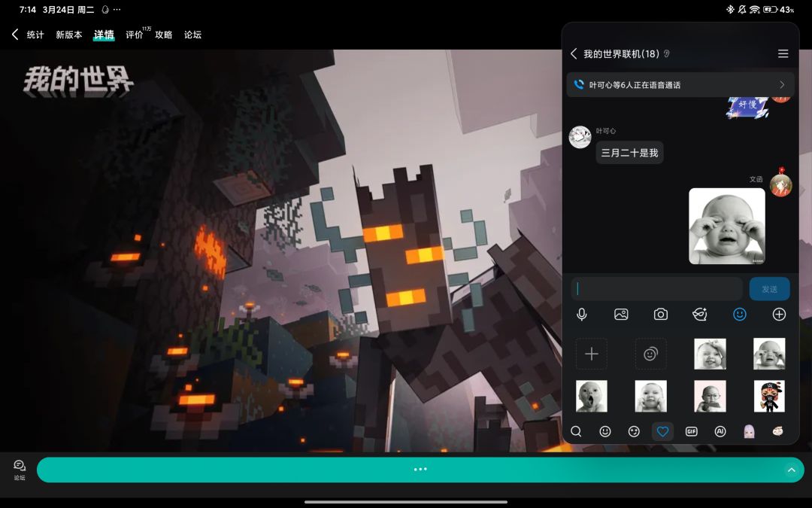Tap the red packet mask icon
812x508 pixels.
(700, 314)
